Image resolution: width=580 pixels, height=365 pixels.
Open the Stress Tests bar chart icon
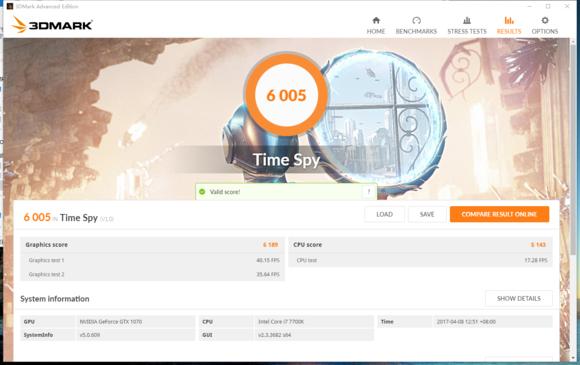(467, 20)
